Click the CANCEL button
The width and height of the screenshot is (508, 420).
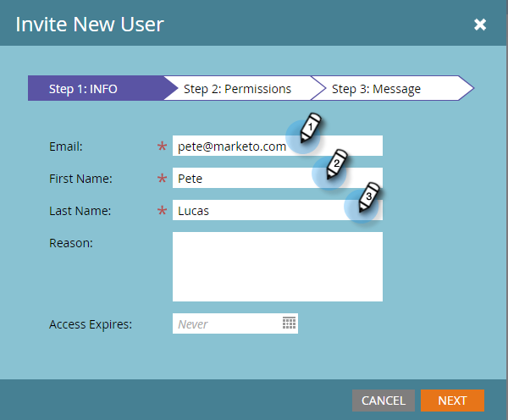click(384, 401)
